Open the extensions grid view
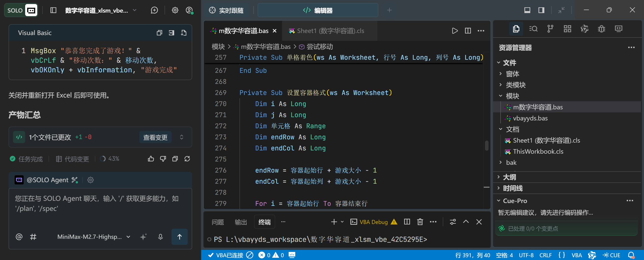The width and height of the screenshot is (644, 260). click(567, 29)
